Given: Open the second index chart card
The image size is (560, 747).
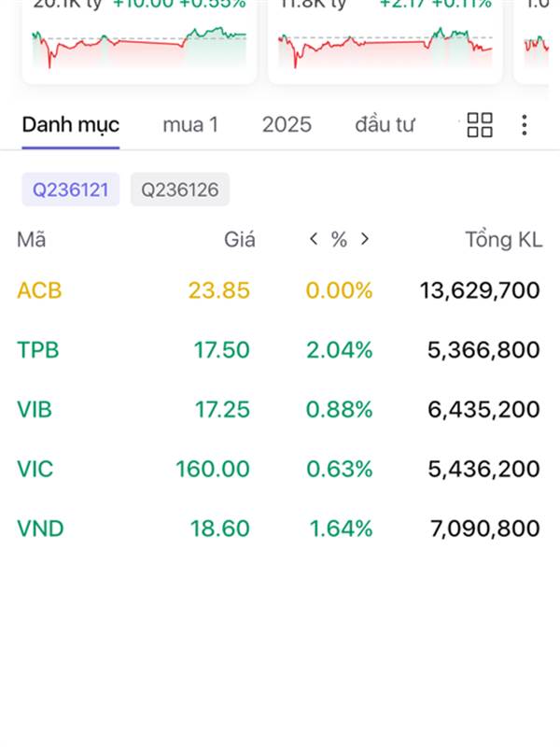Looking at the screenshot, I should pyautogui.click(x=385, y=42).
